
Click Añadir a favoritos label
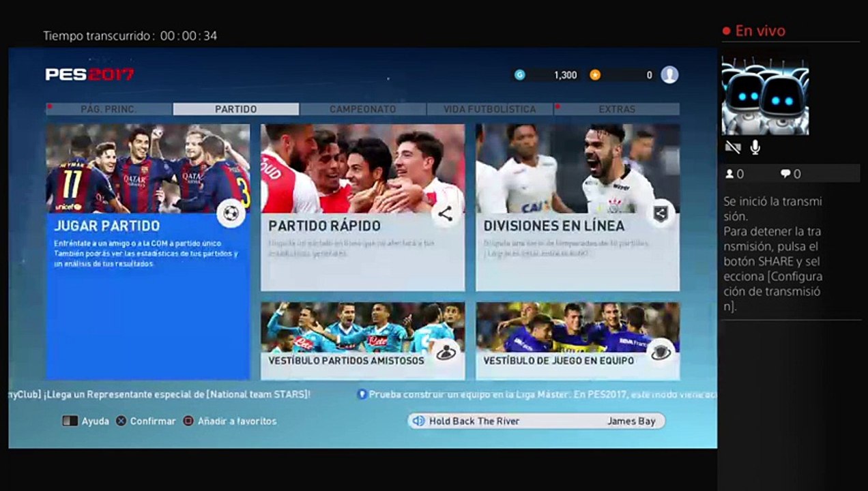[237, 421]
